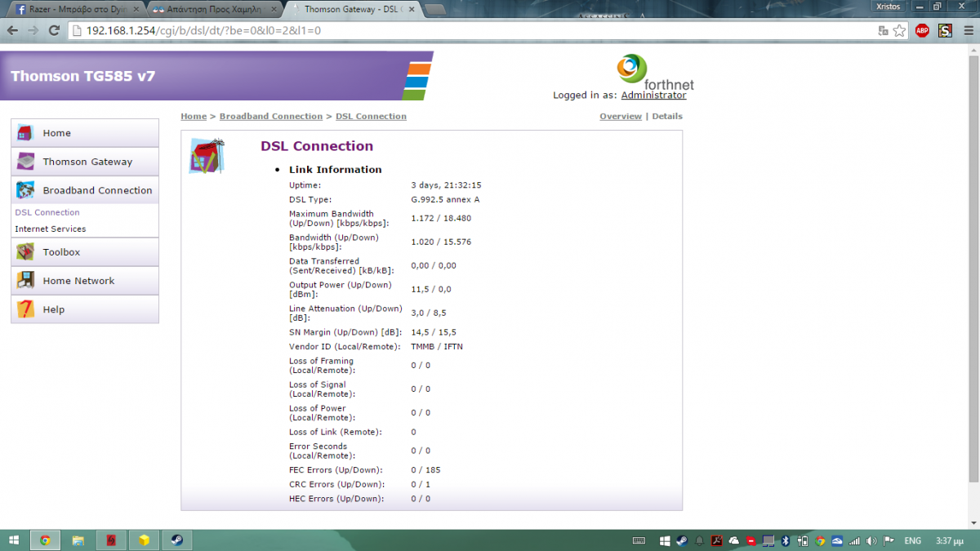This screenshot has height=551, width=980.
Task: Click the Uptime value 3 days, 21:32:15
Action: (x=446, y=185)
